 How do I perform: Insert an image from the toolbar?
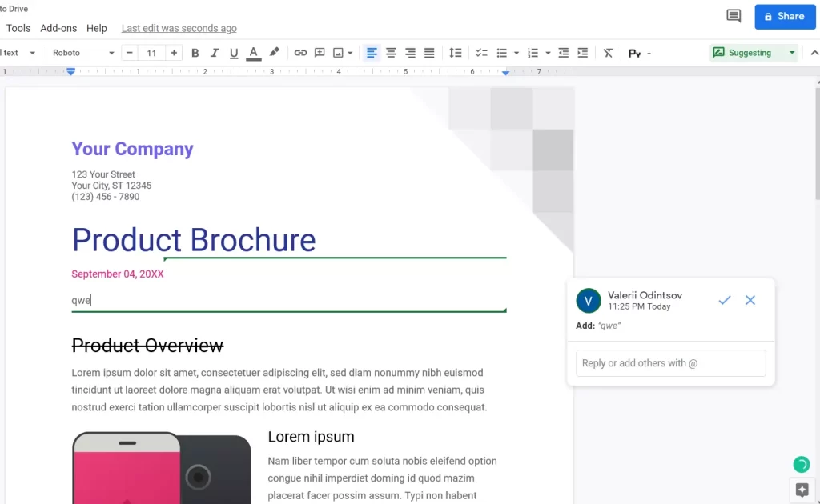[339, 53]
